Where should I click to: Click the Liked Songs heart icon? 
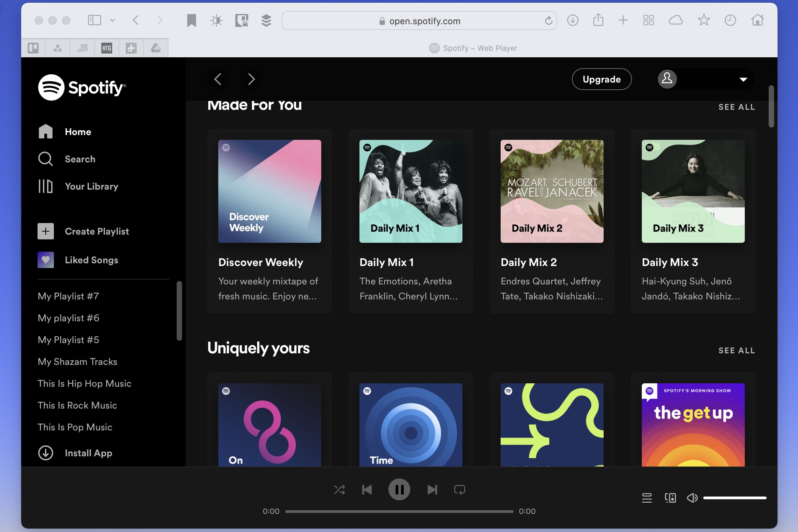46,260
